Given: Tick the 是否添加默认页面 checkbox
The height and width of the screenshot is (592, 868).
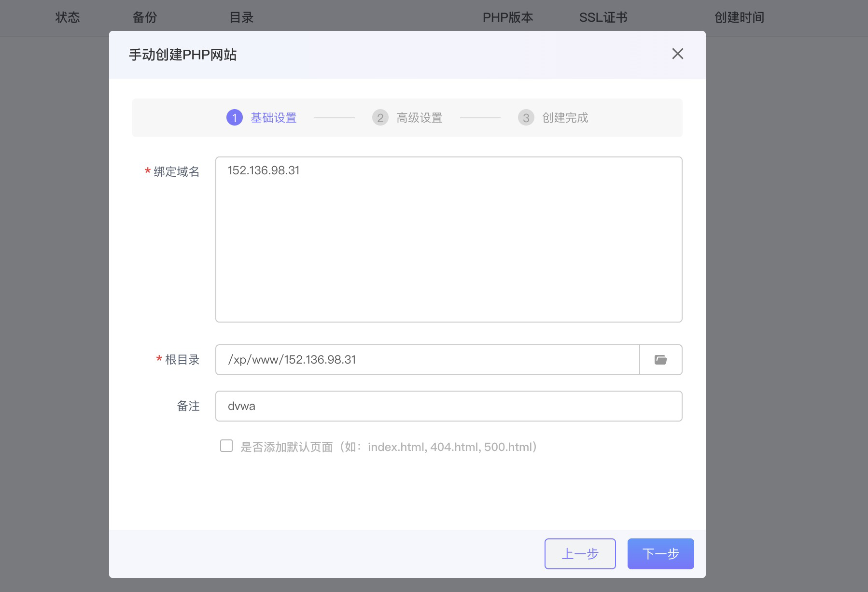Looking at the screenshot, I should (226, 446).
